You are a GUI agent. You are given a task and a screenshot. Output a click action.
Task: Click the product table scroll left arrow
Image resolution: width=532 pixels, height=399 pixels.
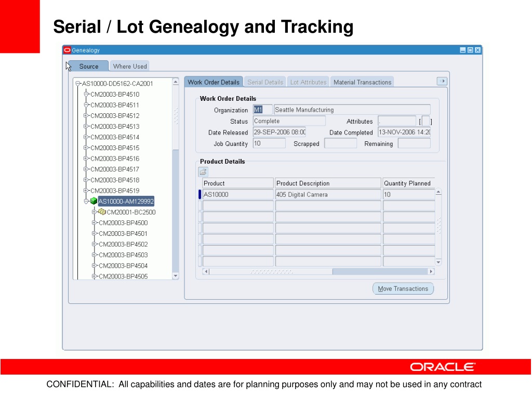pyautogui.click(x=206, y=271)
